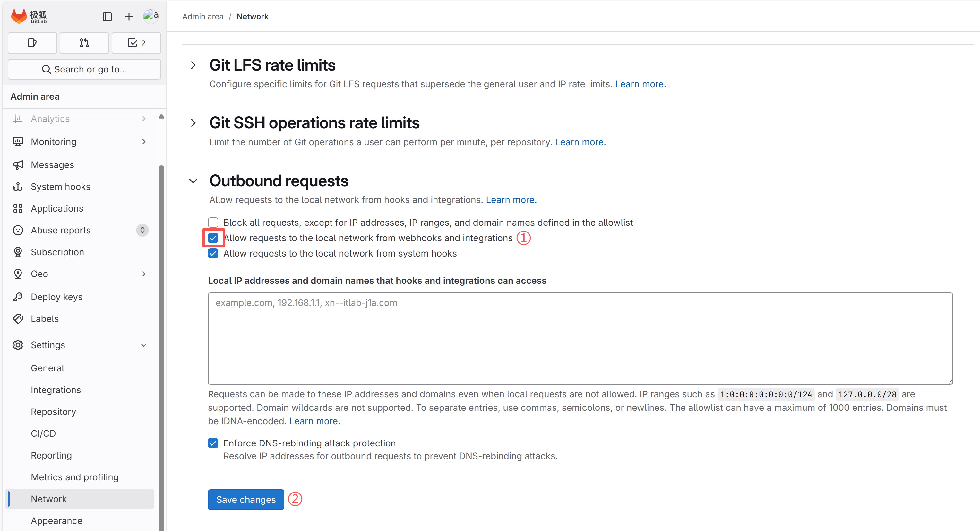Click the GitLab fox logo
980x531 pixels.
tap(19, 16)
